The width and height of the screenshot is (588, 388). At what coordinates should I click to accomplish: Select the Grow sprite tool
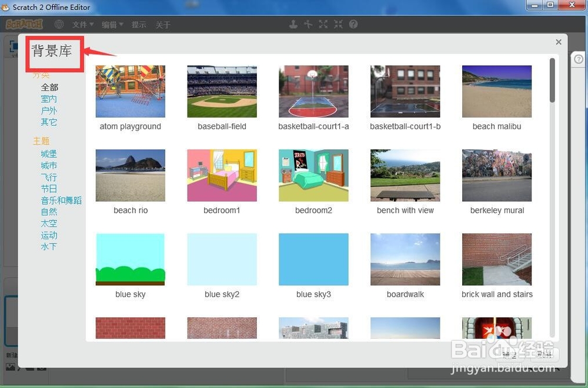pyautogui.click(x=323, y=24)
